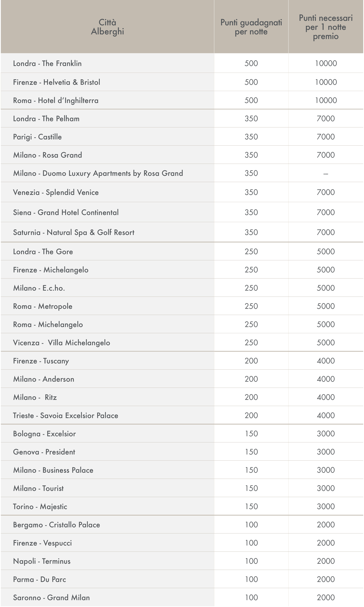Select 'Saturnia - Natural Spa & Golf Resort'

point(74,232)
